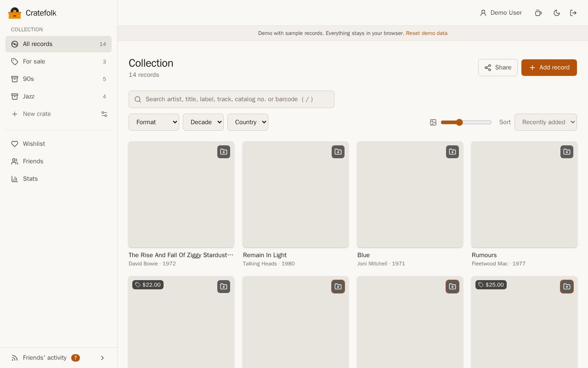Open crate settings sliders icon
The height and width of the screenshot is (368, 588).
coord(104,114)
